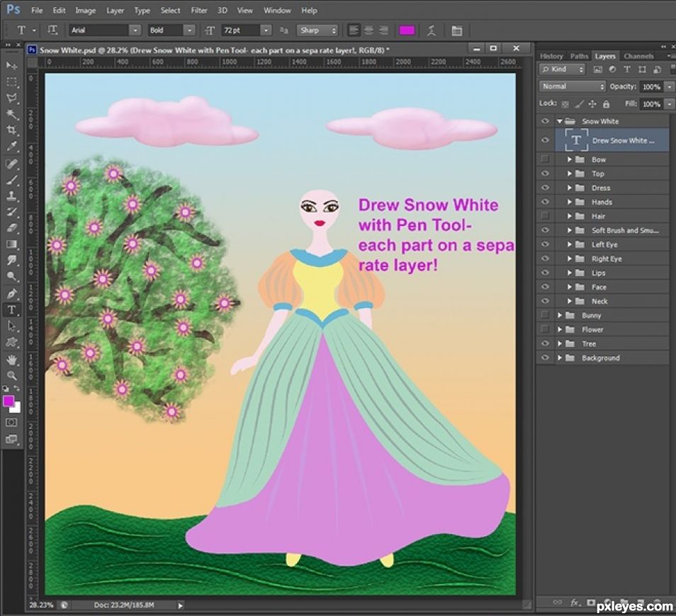
Task: Open the Kind layer filter dropdown
Action: tap(562, 69)
